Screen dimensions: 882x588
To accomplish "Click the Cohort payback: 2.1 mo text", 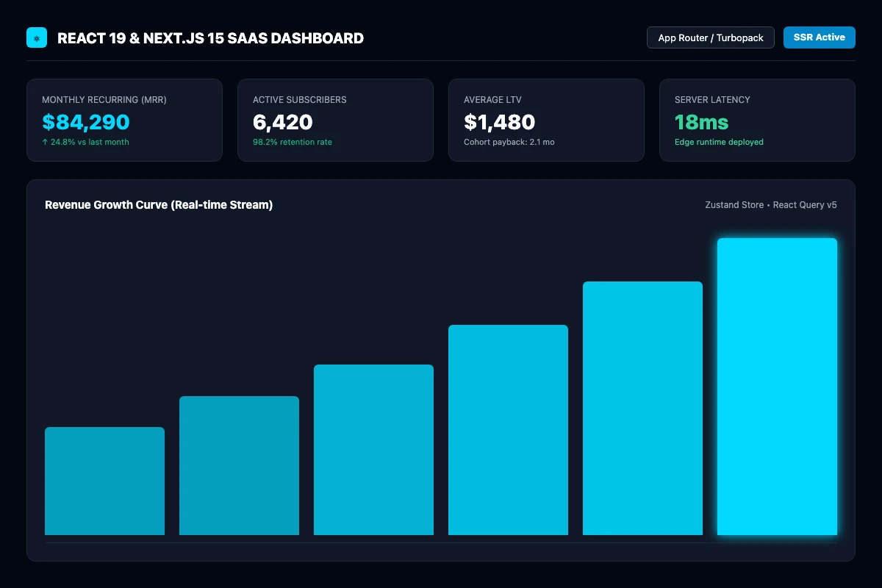I will pos(509,142).
